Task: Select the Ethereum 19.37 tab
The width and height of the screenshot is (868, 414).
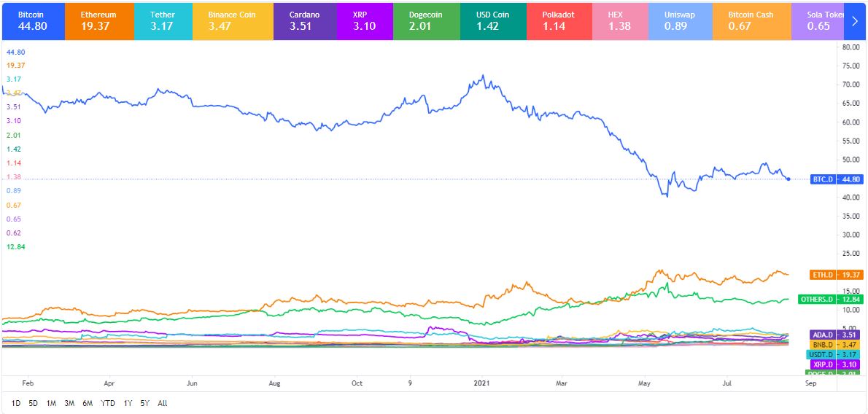Action: coord(100,20)
